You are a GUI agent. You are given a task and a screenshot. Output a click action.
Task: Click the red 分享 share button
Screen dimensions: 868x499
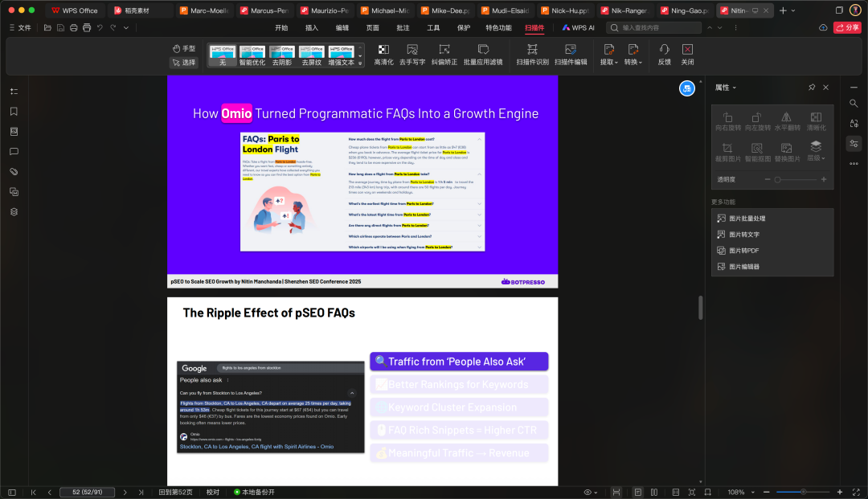[848, 27]
